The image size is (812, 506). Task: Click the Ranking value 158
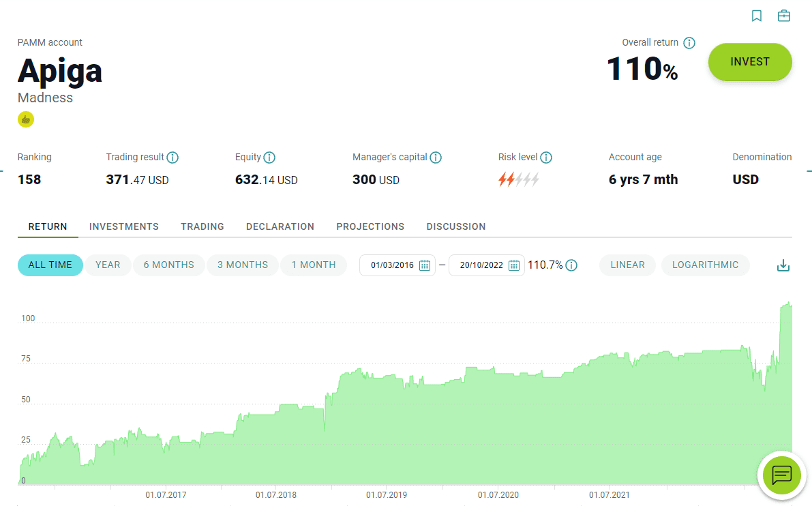(x=29, y=180)
